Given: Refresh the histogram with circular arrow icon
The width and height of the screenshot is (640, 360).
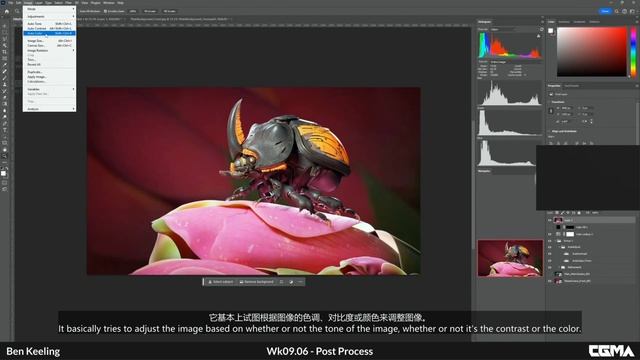Looking at the screenshot, I should click(x=542, y=29).
